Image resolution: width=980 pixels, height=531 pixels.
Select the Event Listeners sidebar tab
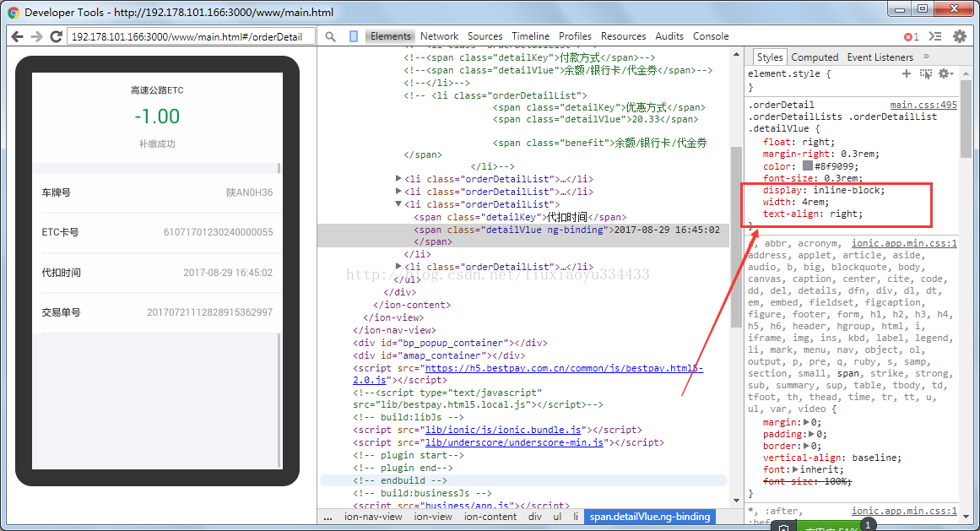[880, 57]
